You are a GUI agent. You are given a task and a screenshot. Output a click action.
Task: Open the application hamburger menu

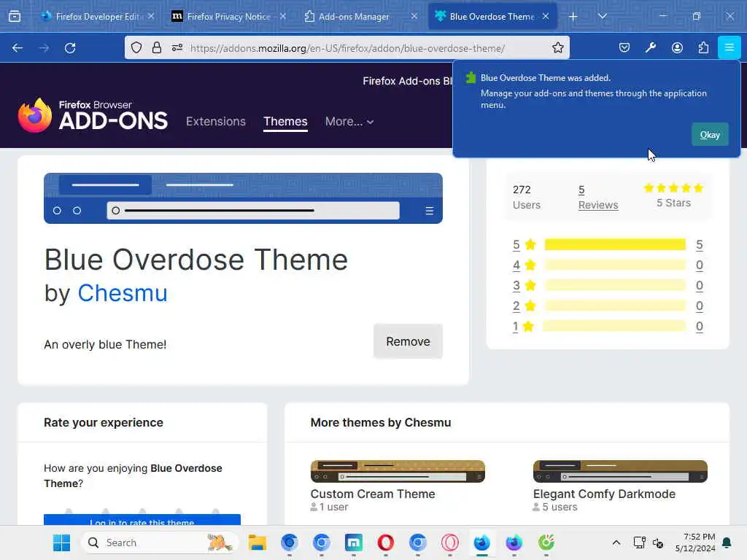(729, 47)
